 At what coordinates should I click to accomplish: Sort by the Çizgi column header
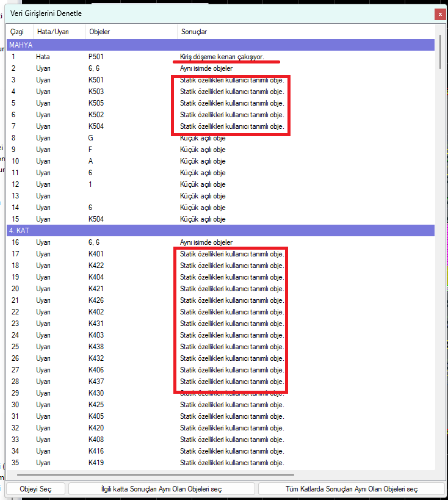[x=17, y=32]
